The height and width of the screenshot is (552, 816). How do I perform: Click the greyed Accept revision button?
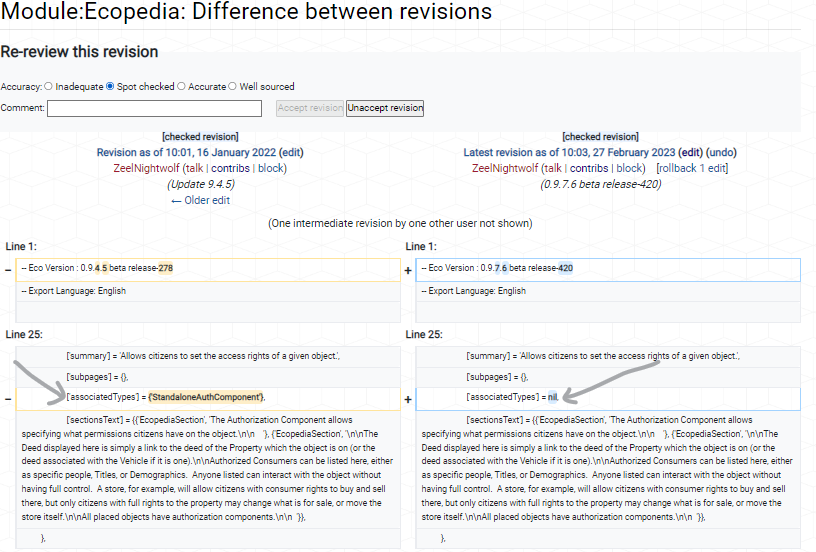click(310, 108)
